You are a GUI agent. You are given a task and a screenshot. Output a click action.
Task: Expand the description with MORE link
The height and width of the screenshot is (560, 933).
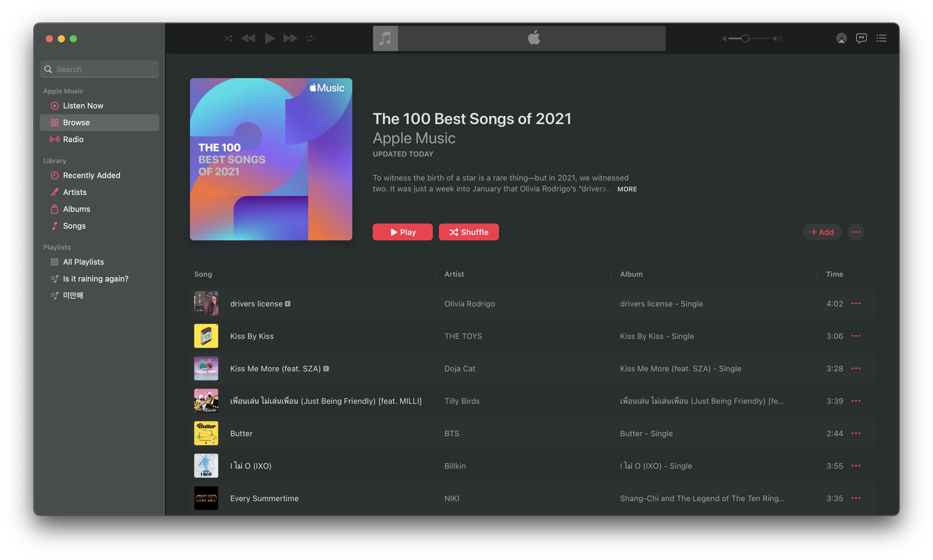pyautogui.click(x=627, y=189)
